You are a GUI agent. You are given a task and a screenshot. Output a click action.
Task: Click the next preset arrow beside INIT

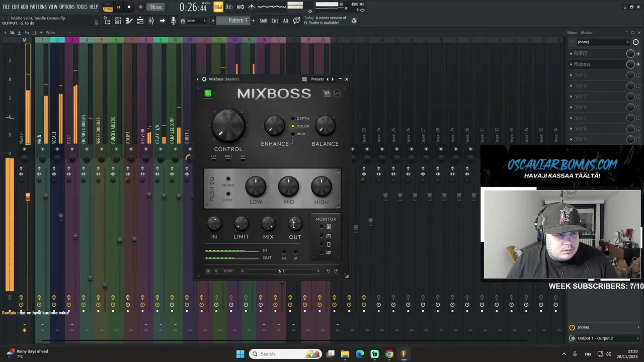tap(317, 271)
